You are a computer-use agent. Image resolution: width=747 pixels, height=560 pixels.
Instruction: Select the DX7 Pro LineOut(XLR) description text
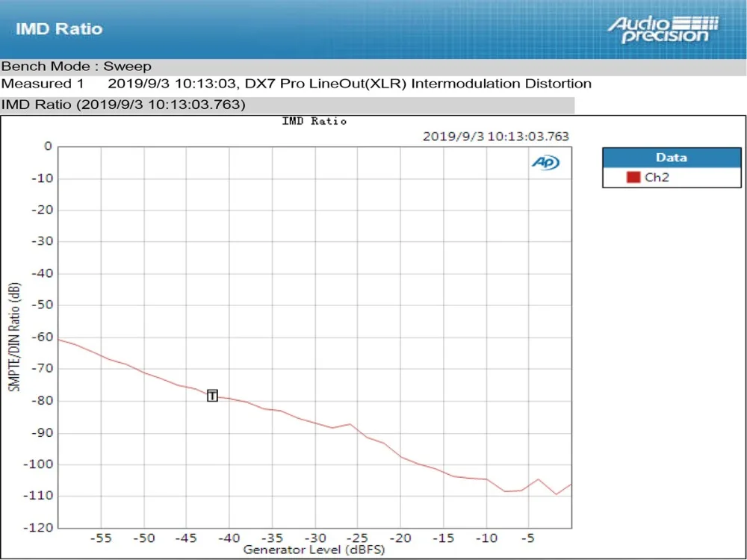[x=418, y=84]
